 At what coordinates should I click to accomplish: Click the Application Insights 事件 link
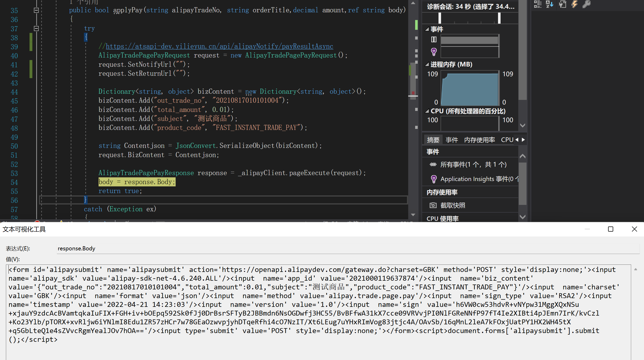479,179
